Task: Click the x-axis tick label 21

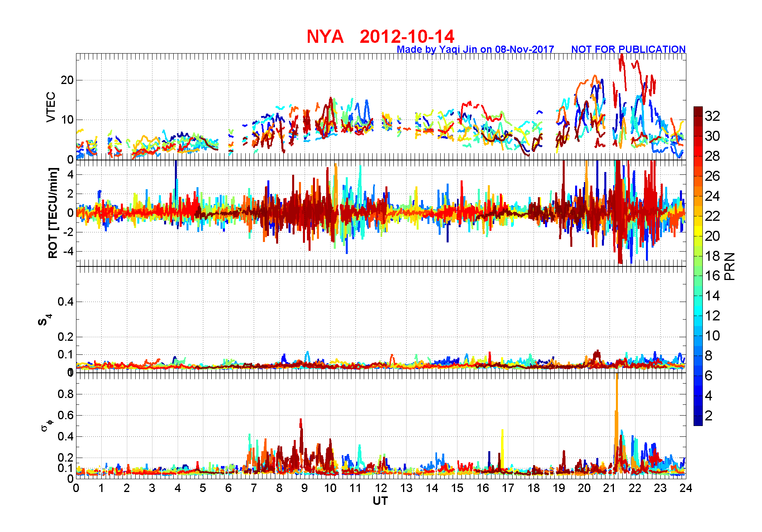Action: click(x=610, y=488)
